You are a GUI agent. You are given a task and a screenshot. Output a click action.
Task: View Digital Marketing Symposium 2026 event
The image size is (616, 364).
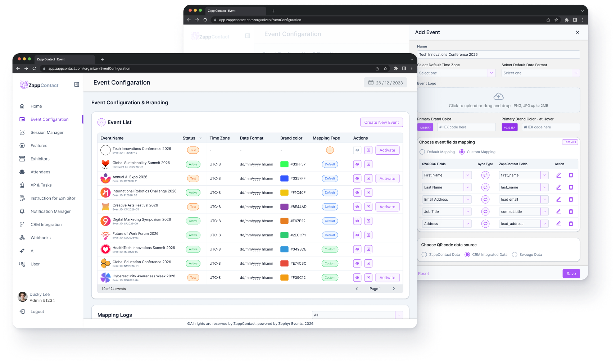(x=357, y=221)
